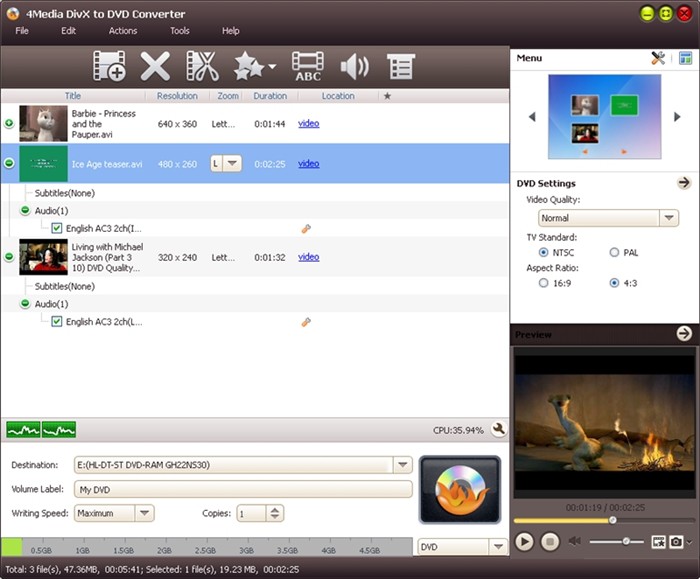Viewport: 700px width, 579px height.
Task: Select PAL TV standard
Action: (614, 253)
